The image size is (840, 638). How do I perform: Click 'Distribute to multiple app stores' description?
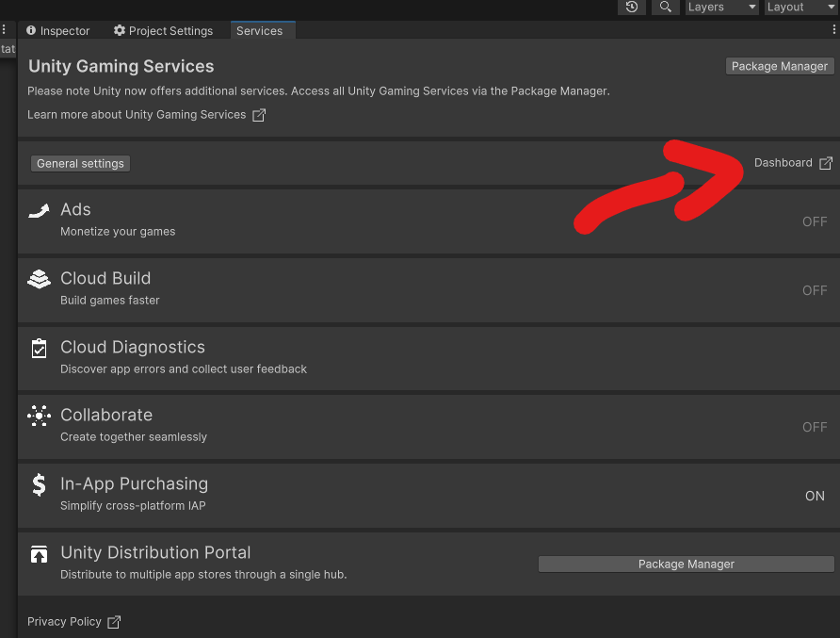tap(203, 575)
